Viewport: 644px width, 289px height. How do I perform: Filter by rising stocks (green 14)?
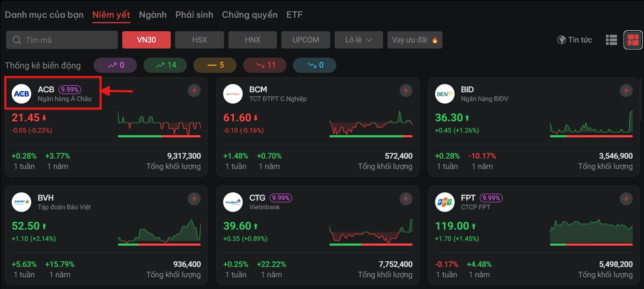(x=165, y=65)
